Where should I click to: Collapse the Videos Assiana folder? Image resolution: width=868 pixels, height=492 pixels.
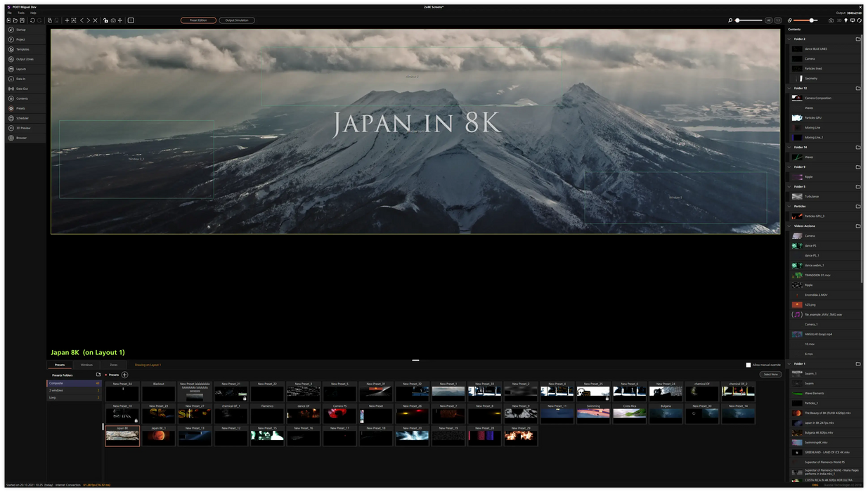788,226
